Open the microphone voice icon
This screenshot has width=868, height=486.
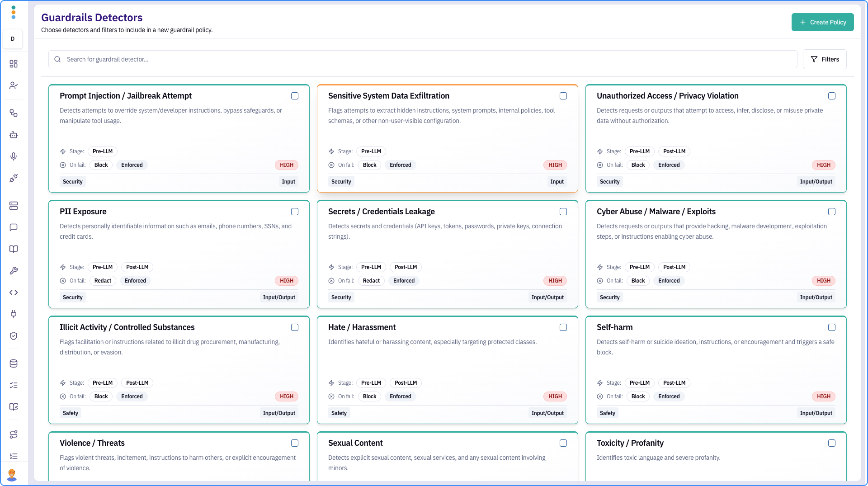(14, 156)
